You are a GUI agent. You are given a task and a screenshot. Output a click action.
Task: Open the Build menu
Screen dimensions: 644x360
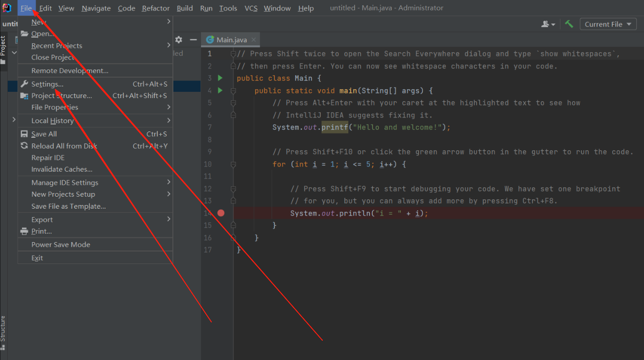185,8
